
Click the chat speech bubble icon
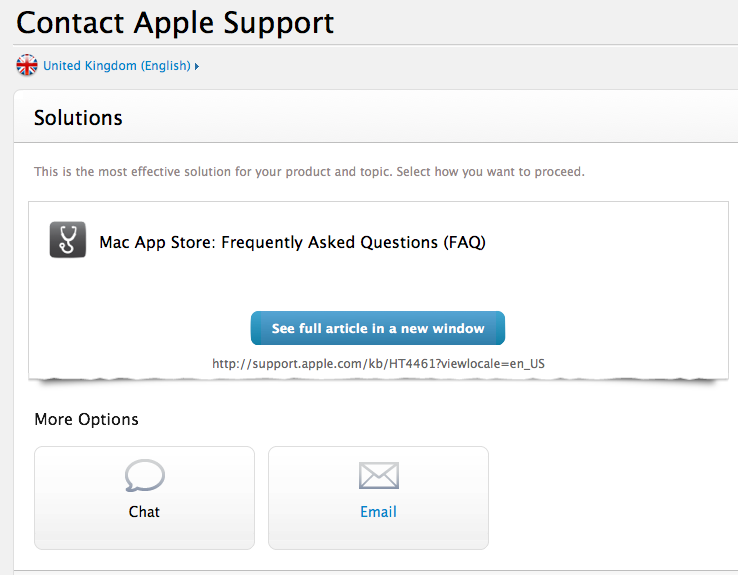[x=144, y=476]
